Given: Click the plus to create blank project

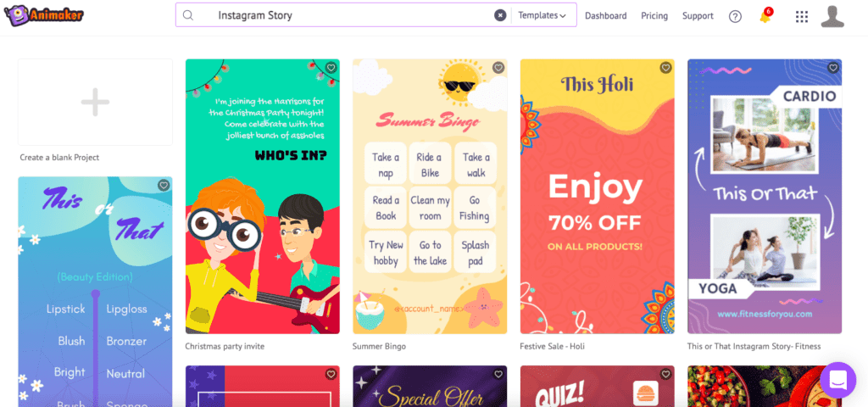Looking at the screenshot, I should point(95,102).
